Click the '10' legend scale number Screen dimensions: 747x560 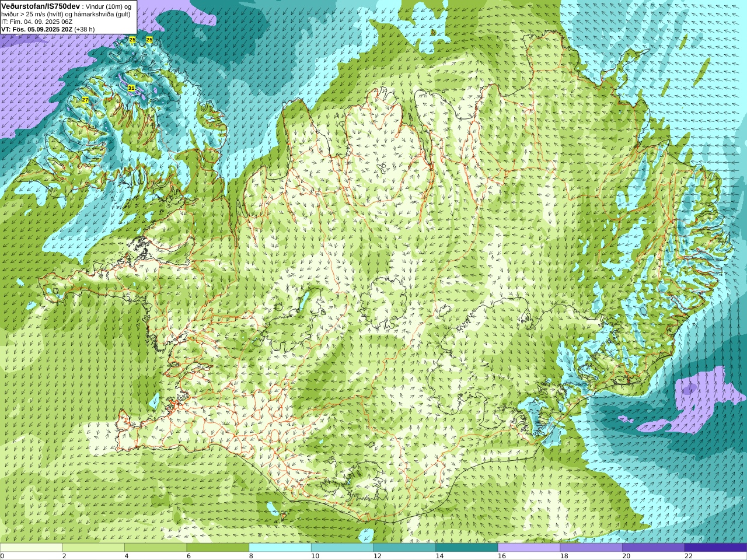(x=315, y=556)
